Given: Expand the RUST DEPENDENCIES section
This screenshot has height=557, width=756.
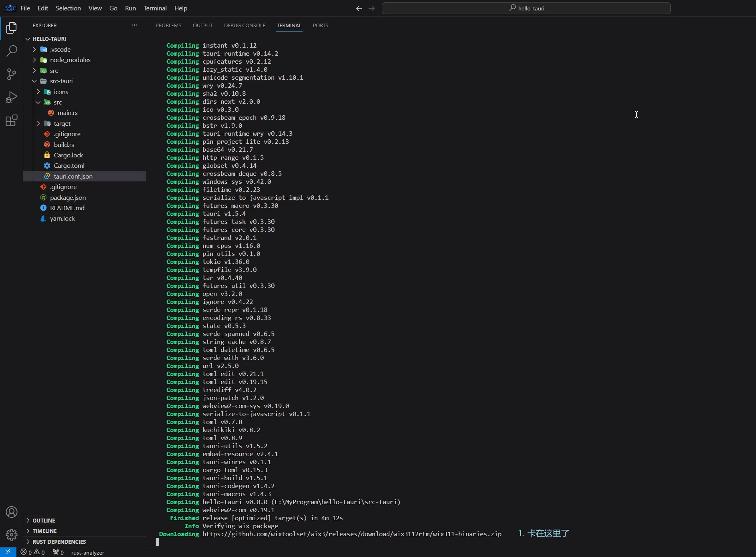Looking at the screenshot, I should pos(59,542).
